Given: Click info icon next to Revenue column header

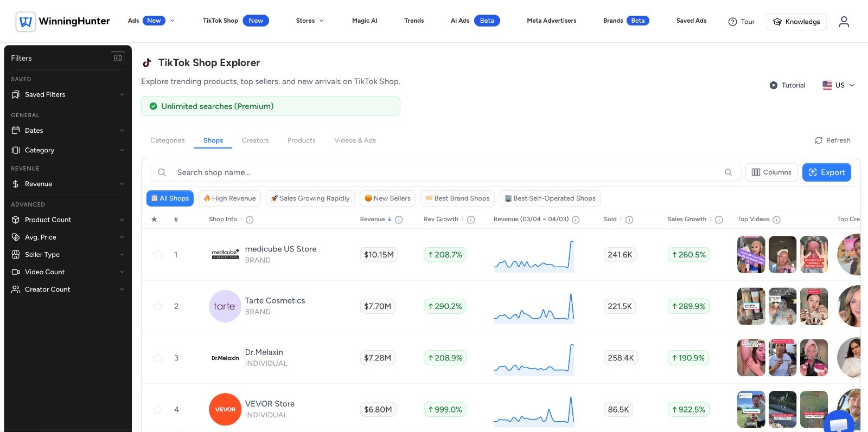Looking at the screenshot, I should tap(399, 220).
